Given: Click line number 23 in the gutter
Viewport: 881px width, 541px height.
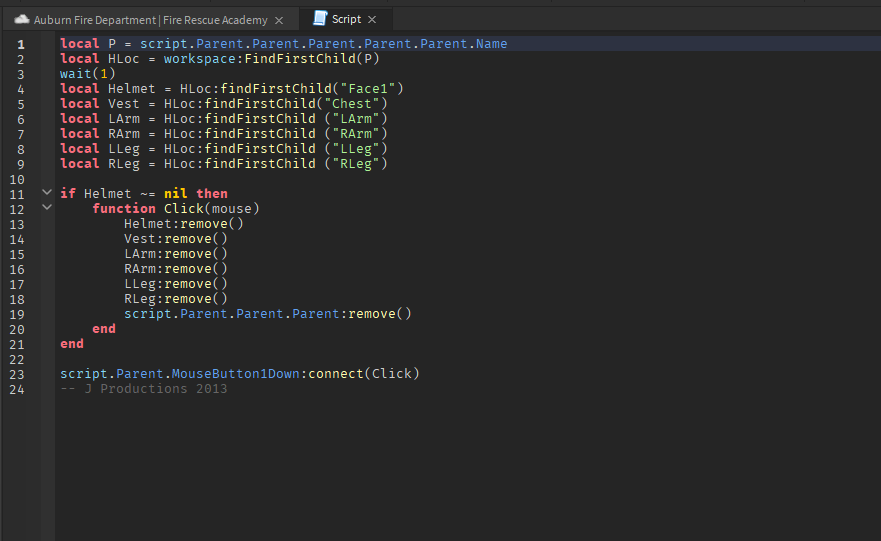Looking at the screenshot, I should [x=16, y=374].
